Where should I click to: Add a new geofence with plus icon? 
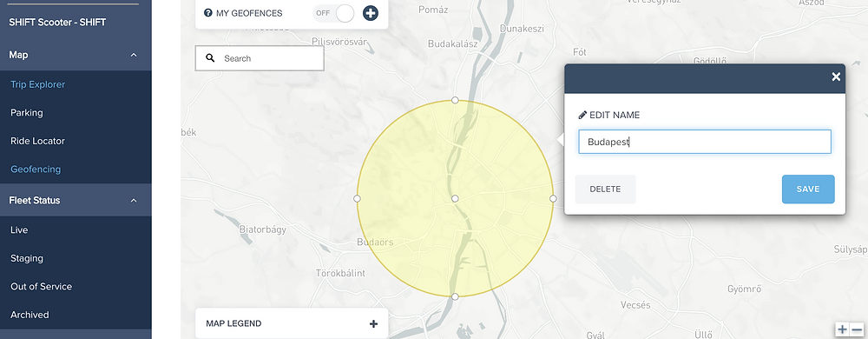coord(371,13)
